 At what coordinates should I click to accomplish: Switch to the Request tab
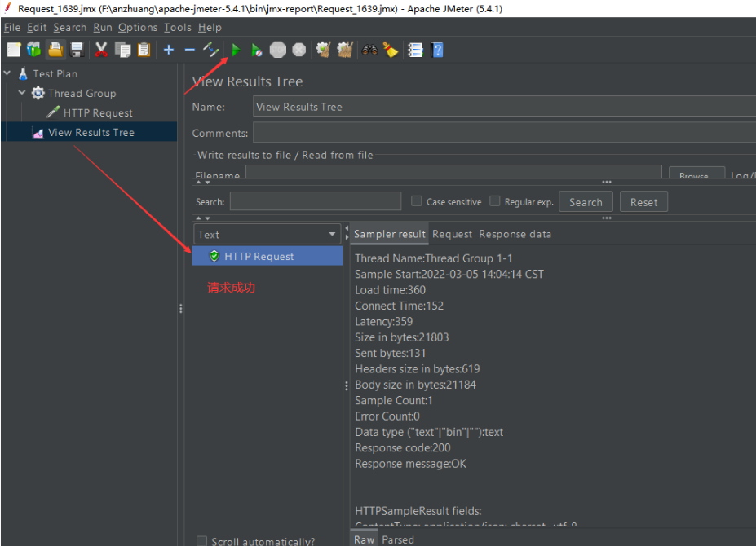pos(453,234)
